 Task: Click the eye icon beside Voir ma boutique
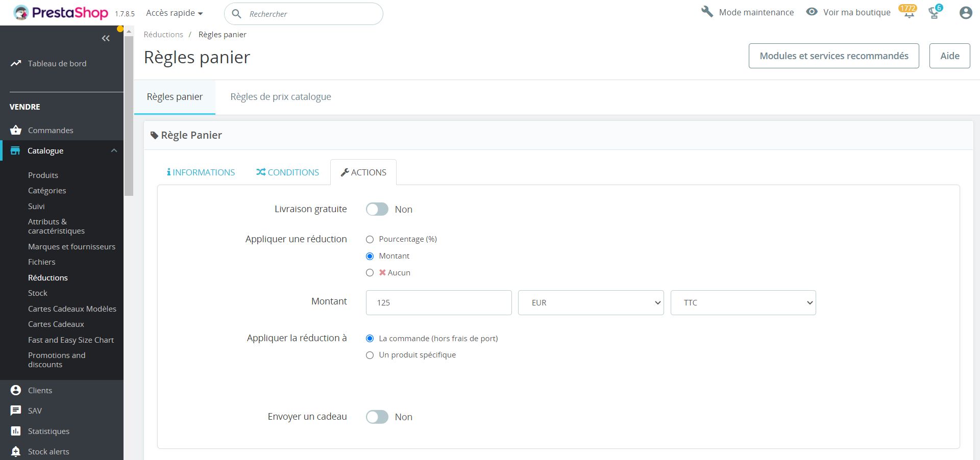[x=812, y=12]
